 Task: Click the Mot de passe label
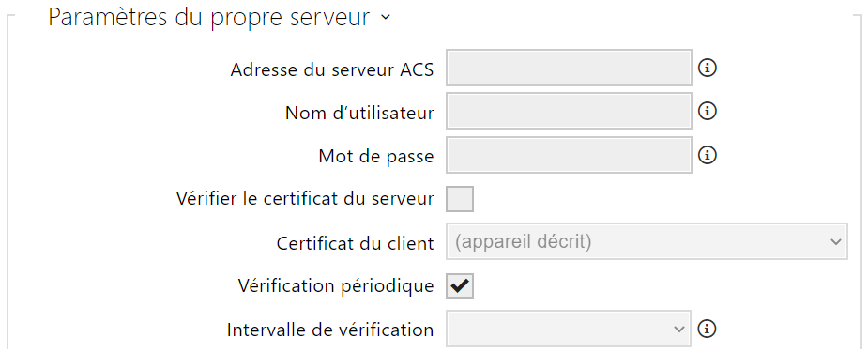(376, 157)
